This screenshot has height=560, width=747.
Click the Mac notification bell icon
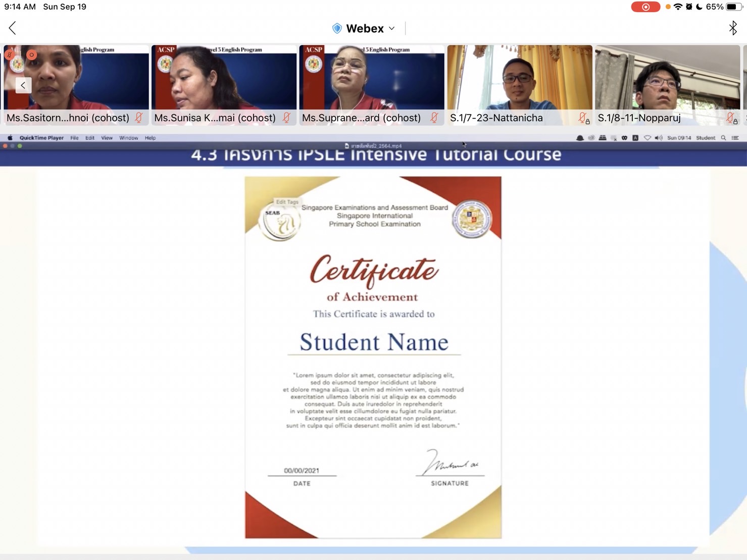coord(580,138)
